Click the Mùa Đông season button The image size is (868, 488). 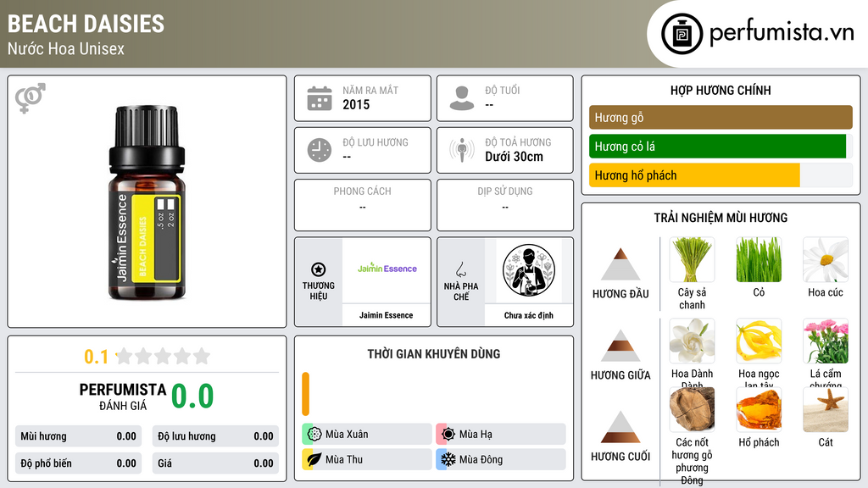501,459
